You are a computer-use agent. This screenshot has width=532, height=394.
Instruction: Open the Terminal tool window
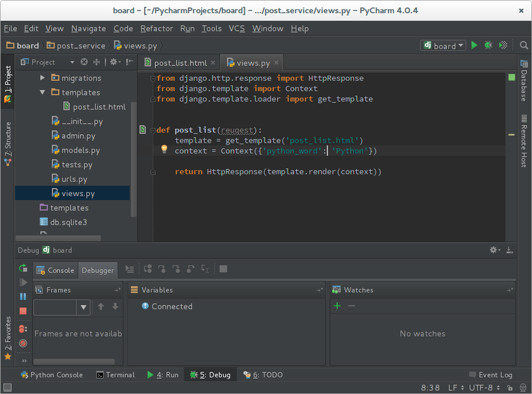click(x=115, y=375)
